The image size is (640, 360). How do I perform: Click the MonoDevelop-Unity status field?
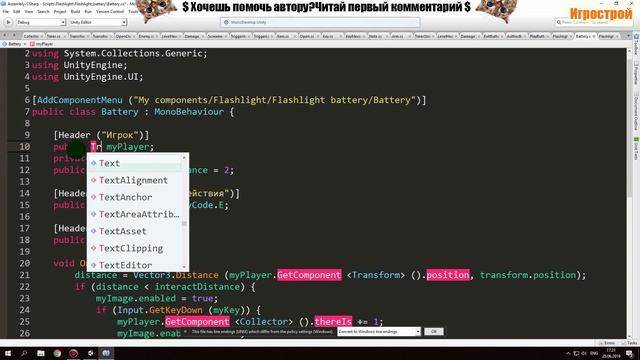(x=320, y=22)
